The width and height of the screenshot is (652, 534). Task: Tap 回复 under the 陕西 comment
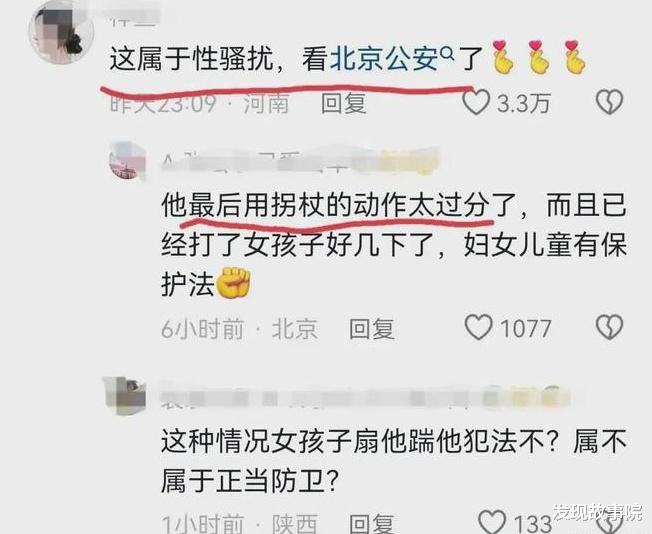coord(371,524)
